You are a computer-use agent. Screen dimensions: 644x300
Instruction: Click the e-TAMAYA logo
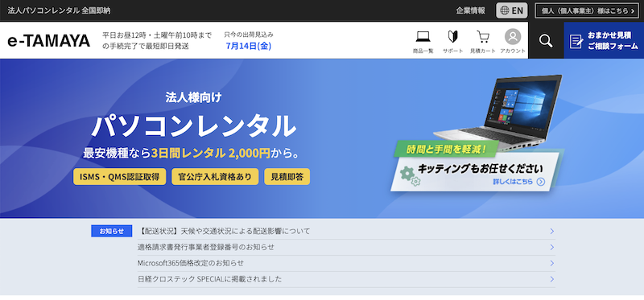pos(48,41)
